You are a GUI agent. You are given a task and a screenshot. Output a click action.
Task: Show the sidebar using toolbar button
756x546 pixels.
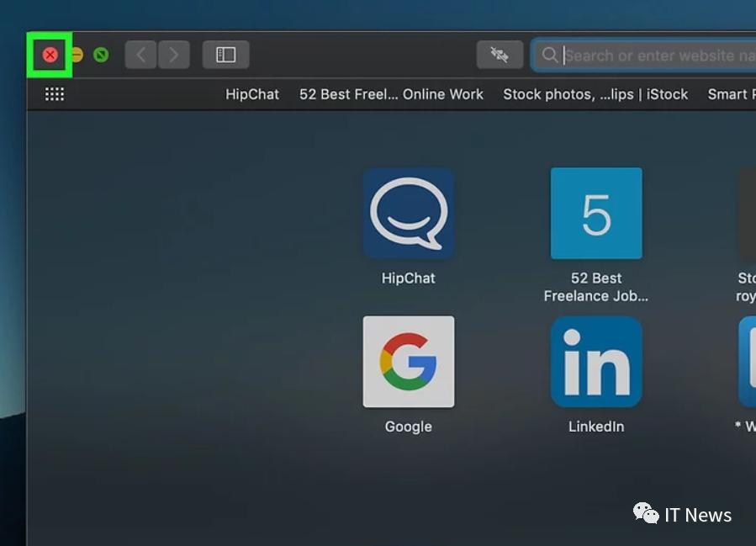pyautogui.click(x=225, y=55)
